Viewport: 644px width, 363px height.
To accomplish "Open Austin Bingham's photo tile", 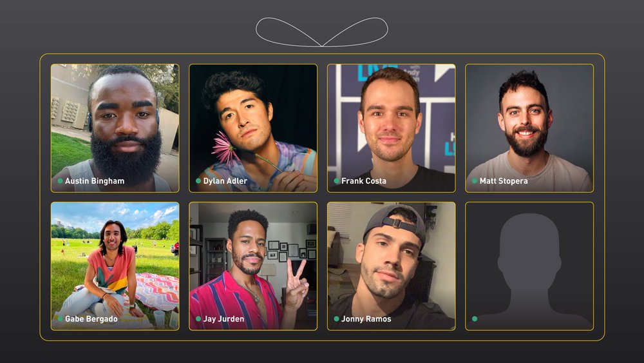I will [115, 128].
